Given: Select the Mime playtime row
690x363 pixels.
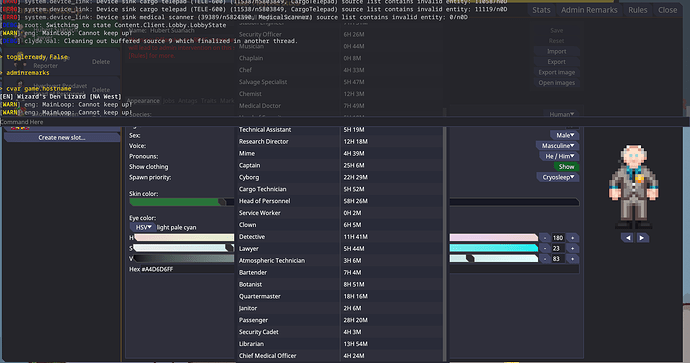Looking at the screenshot, I should 339,154.
